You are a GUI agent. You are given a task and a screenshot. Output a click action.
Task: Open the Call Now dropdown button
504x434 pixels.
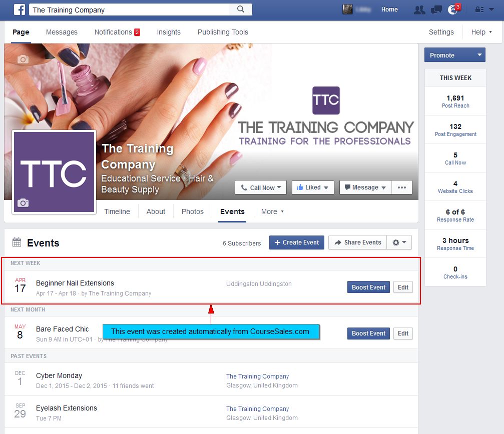pos(261,187)
